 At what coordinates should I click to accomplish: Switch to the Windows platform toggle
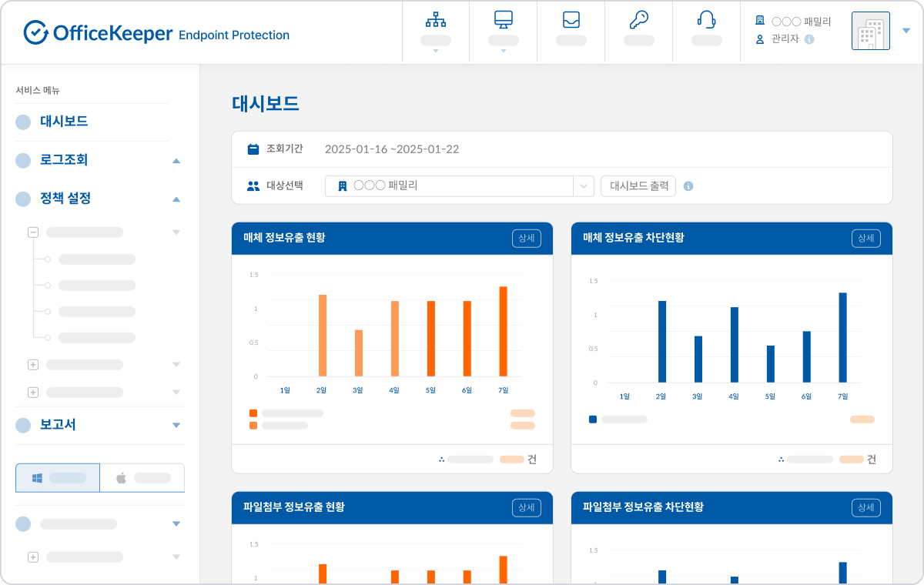click(58, 478)
